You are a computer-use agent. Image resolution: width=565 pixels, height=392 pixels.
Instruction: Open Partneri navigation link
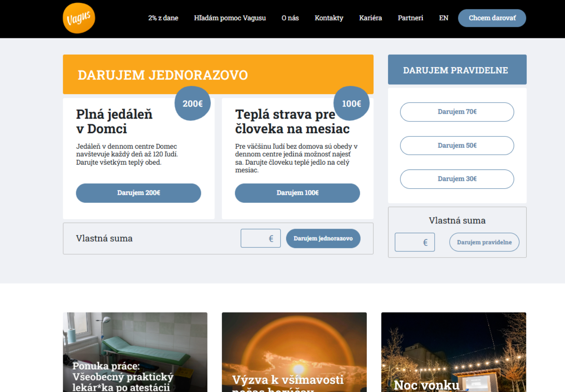pyautogui.click(x=411, y=18)
